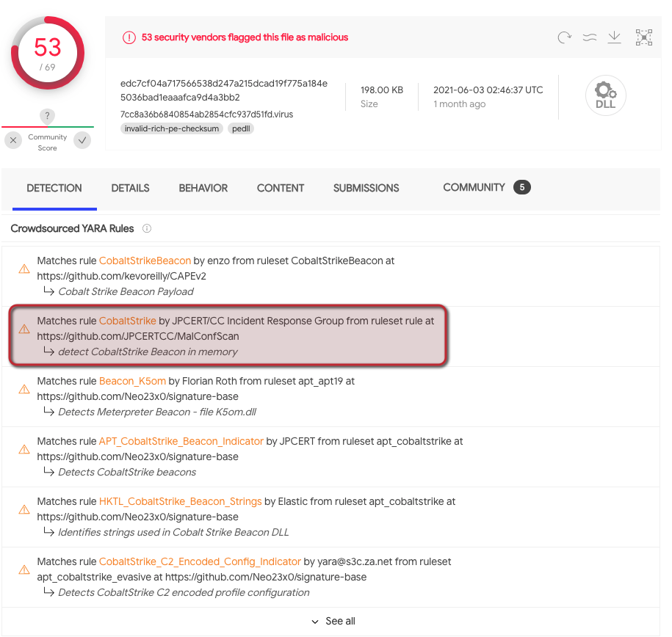Click the 2021-06-03 02:46:37 UTC timestamp
Viewport: 672px width, 637px height.
click(488, 90)
